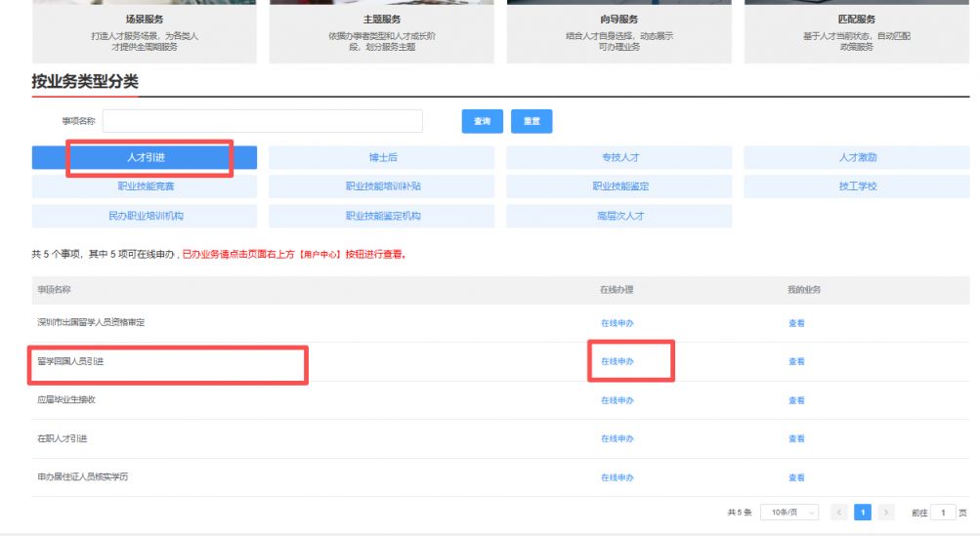
Task: Open the 场景服务 service card
Action: 145,31
